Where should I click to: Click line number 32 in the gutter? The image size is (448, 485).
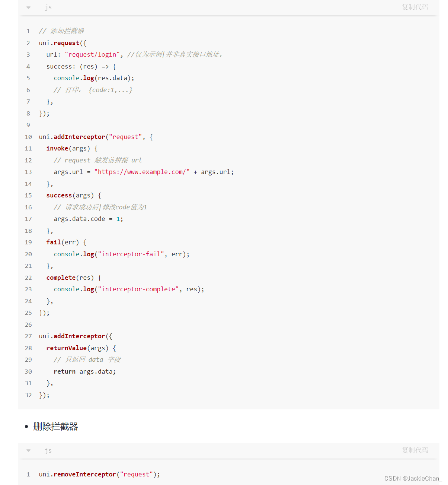[28, 395]
